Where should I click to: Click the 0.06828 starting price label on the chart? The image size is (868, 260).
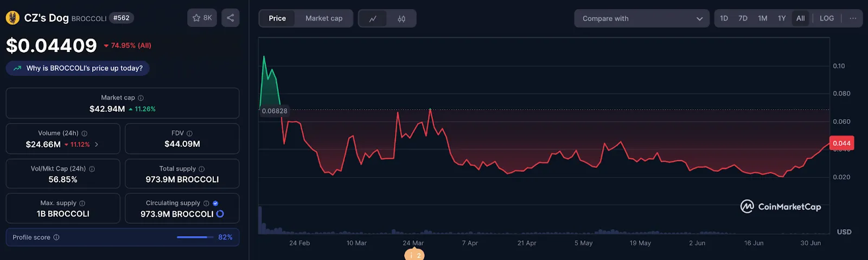pyautogui.click(x=275, y=111)
